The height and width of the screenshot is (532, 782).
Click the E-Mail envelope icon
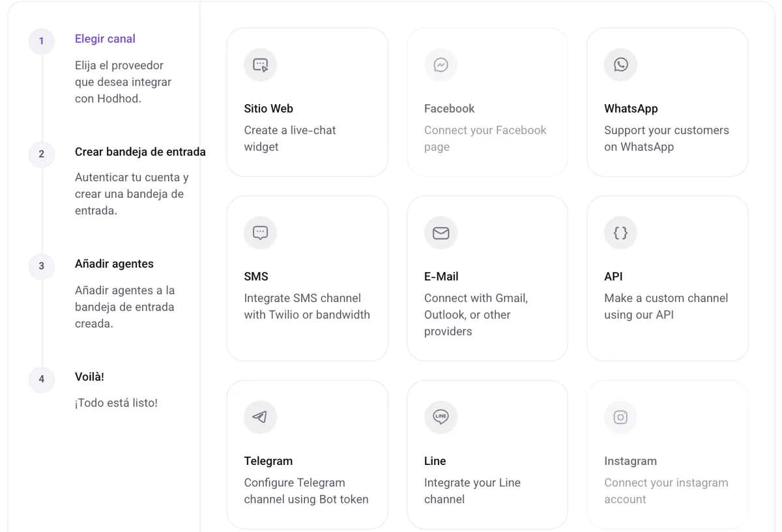pos(441,233)
